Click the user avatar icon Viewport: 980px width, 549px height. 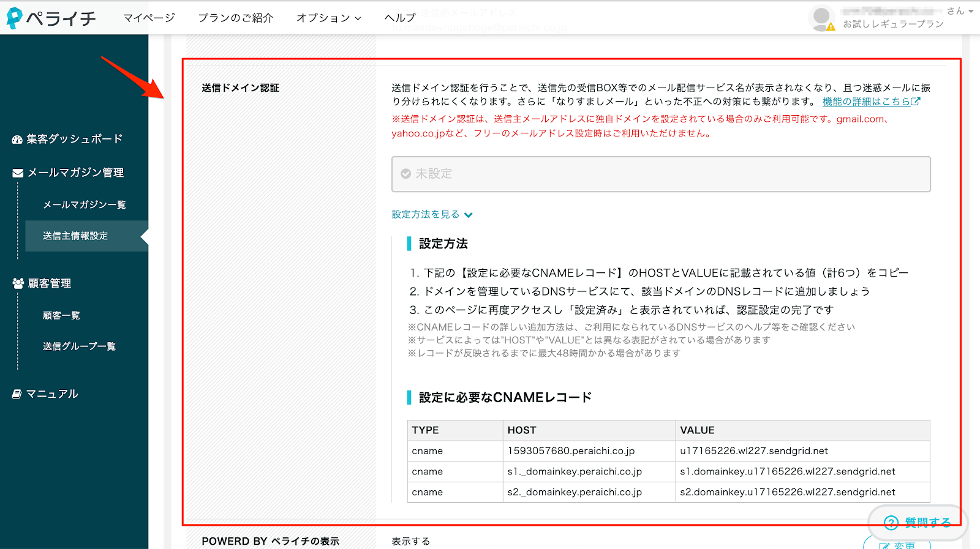click(821, 18)
